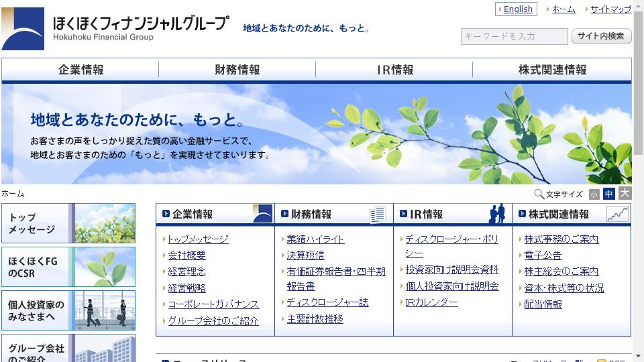Click the RSS feed icon
Screen dimensions: 644x362
click(x=601, y=360)
